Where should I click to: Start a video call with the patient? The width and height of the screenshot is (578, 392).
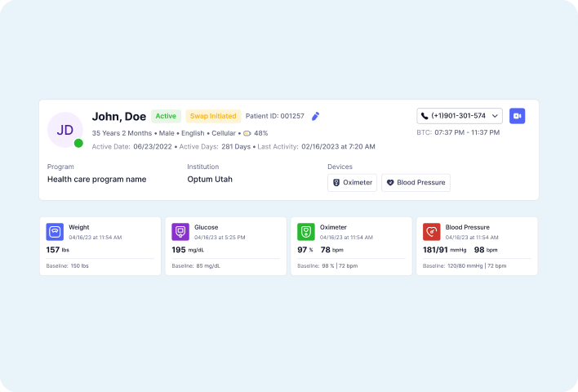coord(517,116)
